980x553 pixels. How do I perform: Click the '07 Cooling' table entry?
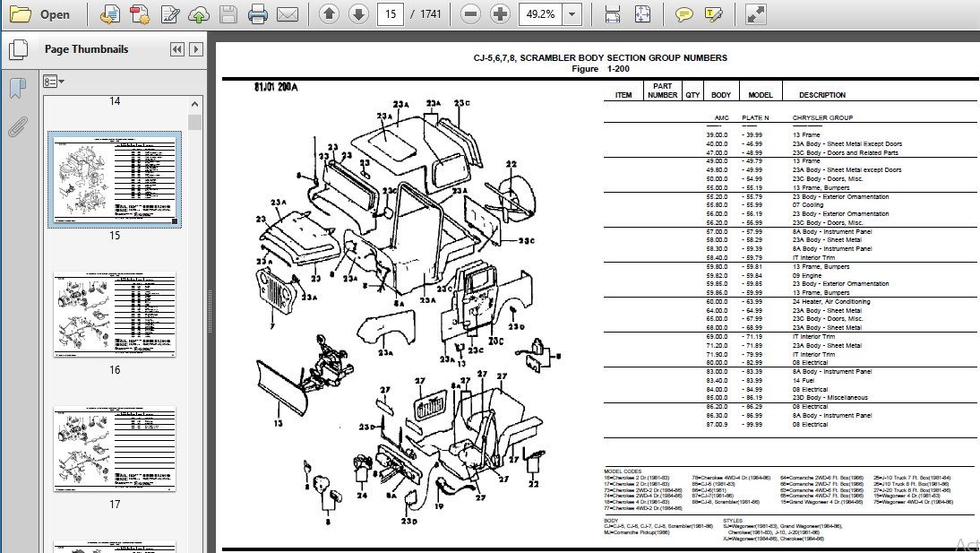(808, 205)
